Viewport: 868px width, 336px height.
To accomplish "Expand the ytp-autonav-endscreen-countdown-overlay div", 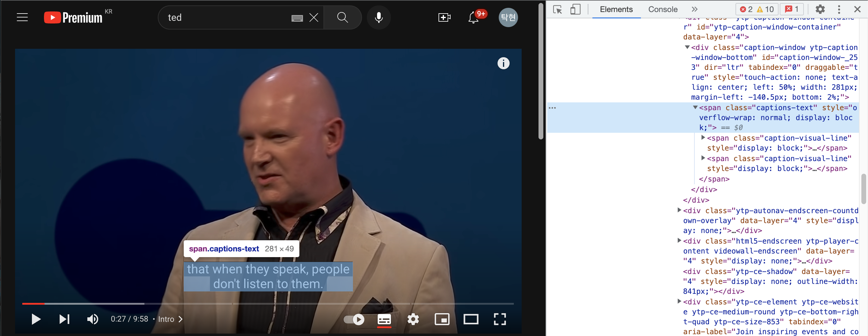I will coord(679,210).
